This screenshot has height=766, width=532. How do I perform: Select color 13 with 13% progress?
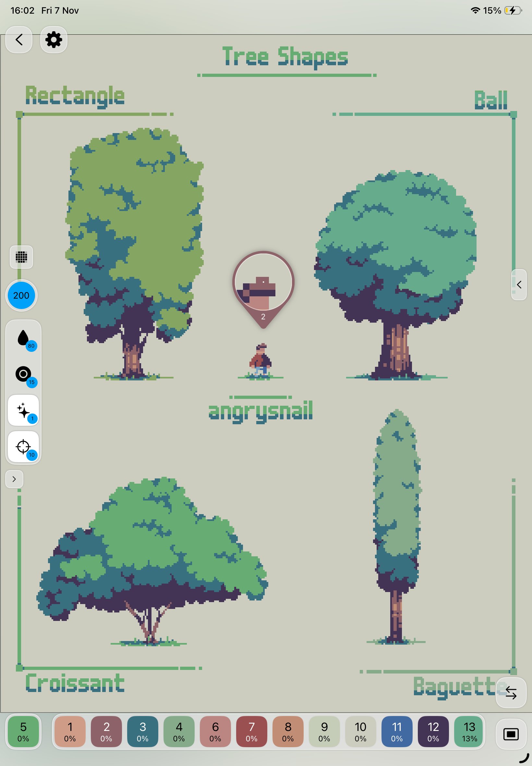[469, 732]
